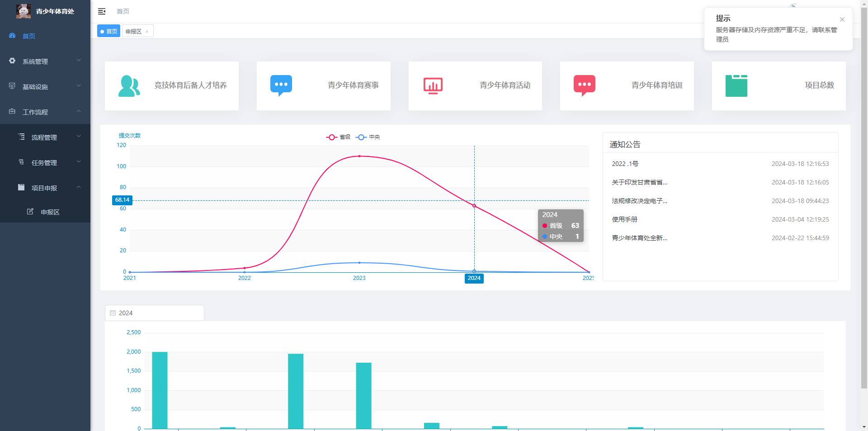Click the 青少年体育处 avatar logo
868x431 pixels.
(x=24, y=11)
